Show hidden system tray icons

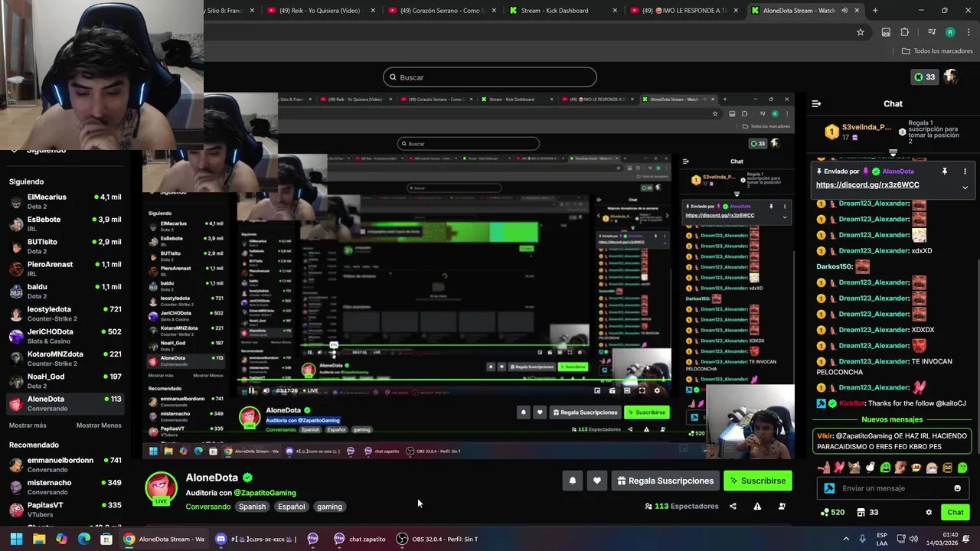[x=846, y=539]
